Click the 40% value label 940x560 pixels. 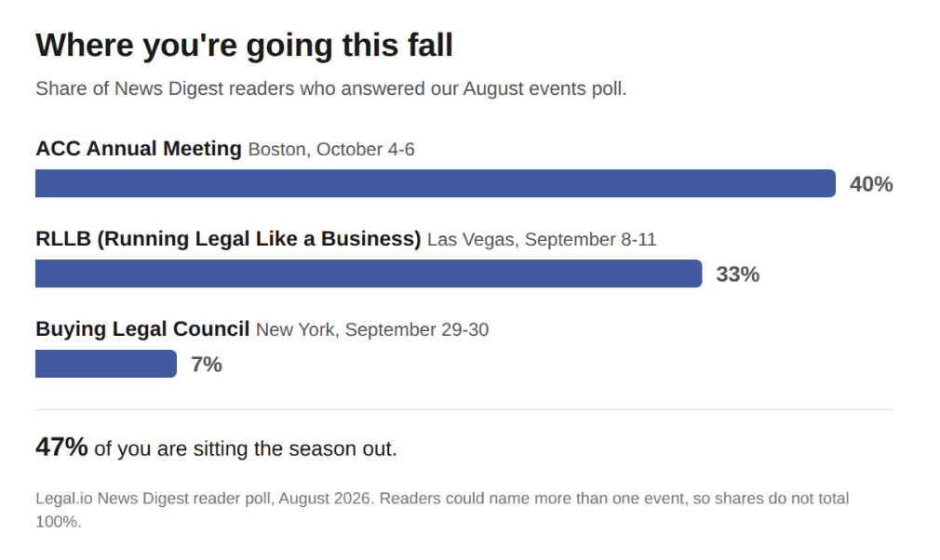click(x=871, y=184)
